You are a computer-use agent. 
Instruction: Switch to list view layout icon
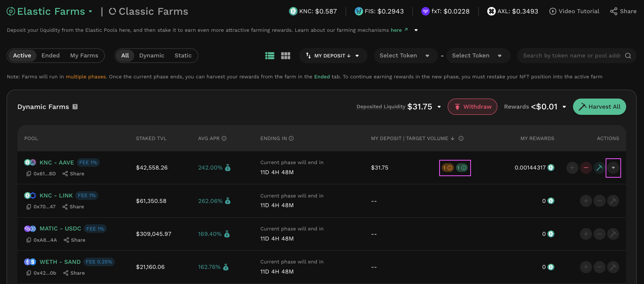point(270,56)
